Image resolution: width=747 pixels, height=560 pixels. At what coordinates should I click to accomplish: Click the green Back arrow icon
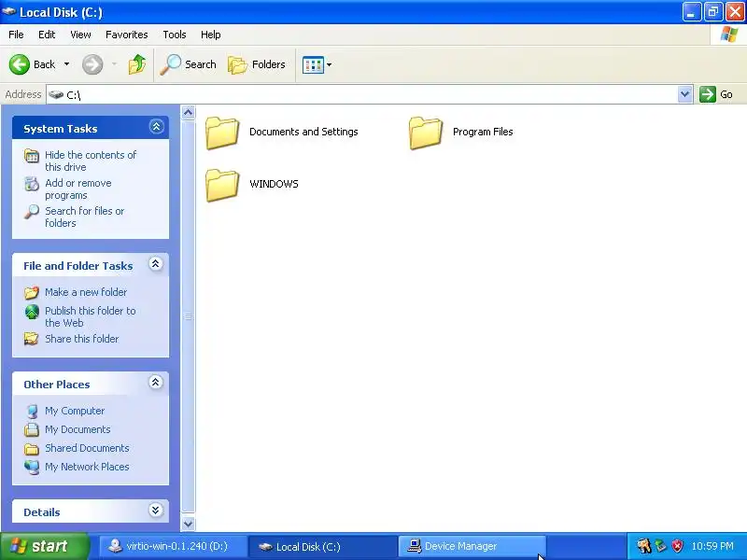(20, 64)
